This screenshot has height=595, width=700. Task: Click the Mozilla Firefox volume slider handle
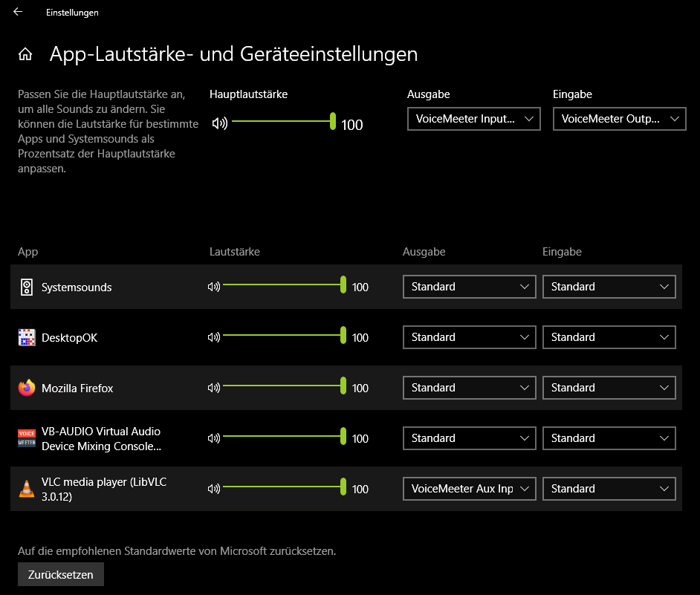pos(343,386)
